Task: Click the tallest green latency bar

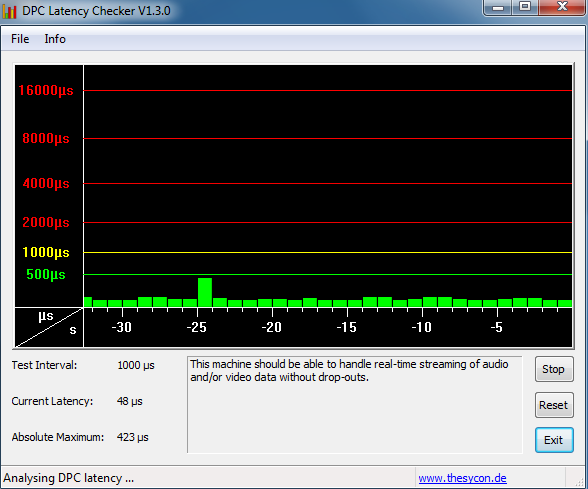Action: pos(205,292)
